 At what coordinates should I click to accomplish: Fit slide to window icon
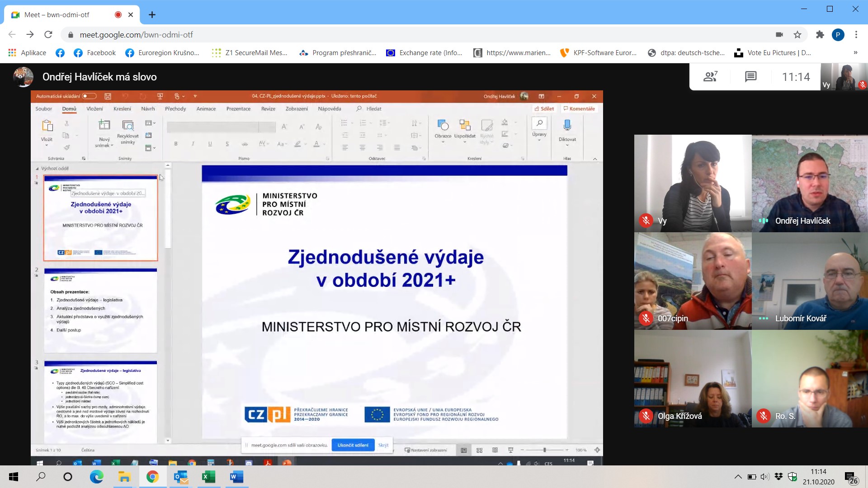pyautogui.click(x=597, y=450)
